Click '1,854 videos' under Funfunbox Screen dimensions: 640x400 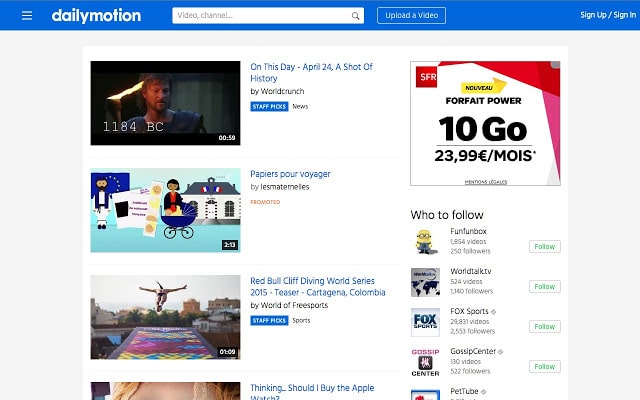click(x=468, y=242)
